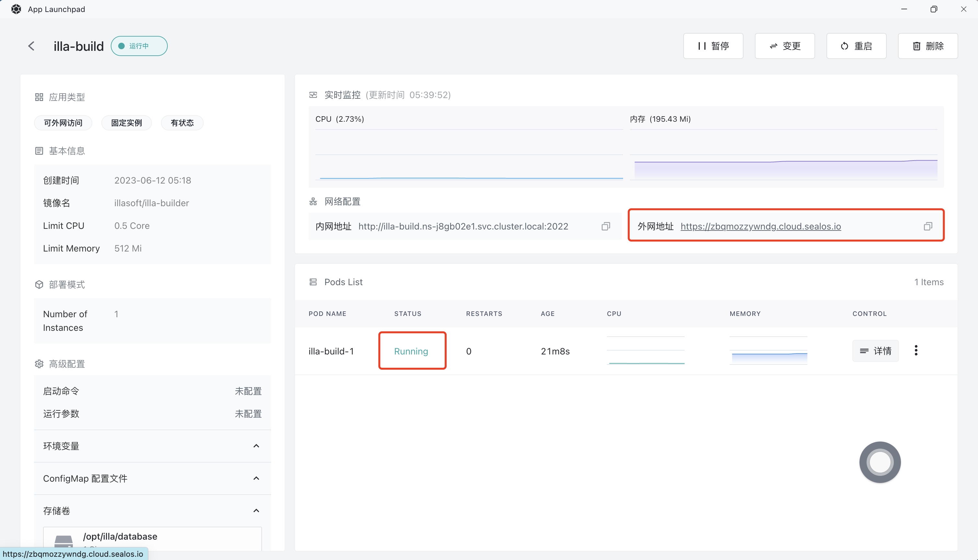Click illa-build-1 pod memory mini chart

coord(768,350)
